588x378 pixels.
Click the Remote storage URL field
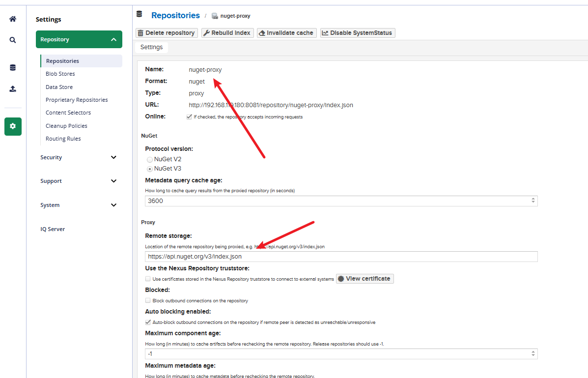tap(341, 257)
